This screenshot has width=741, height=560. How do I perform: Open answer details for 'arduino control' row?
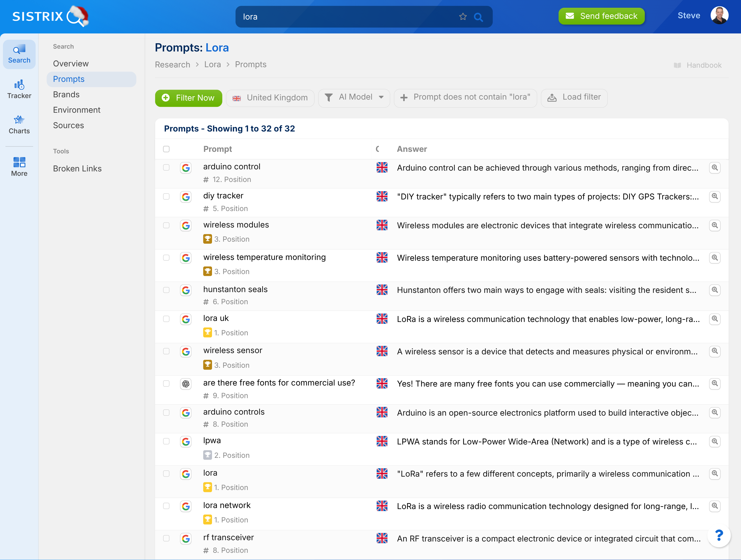click(x=714, y=168)
